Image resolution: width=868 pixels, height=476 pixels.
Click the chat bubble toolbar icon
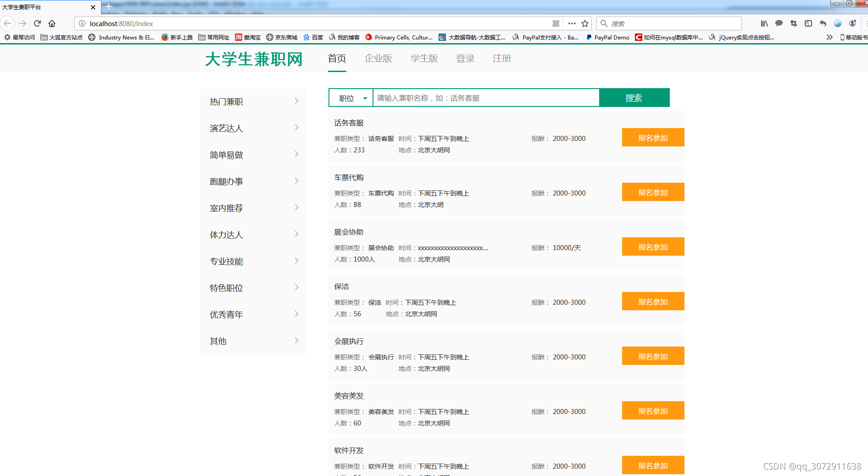point(779,23)
